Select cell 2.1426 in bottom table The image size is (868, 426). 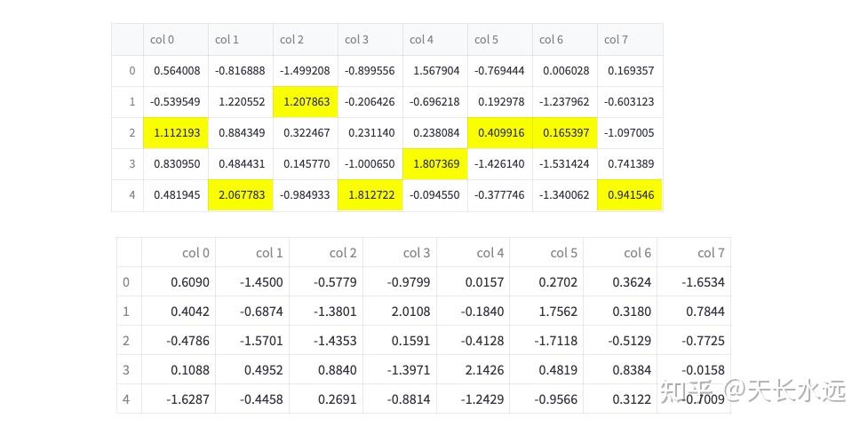[474, 369]
